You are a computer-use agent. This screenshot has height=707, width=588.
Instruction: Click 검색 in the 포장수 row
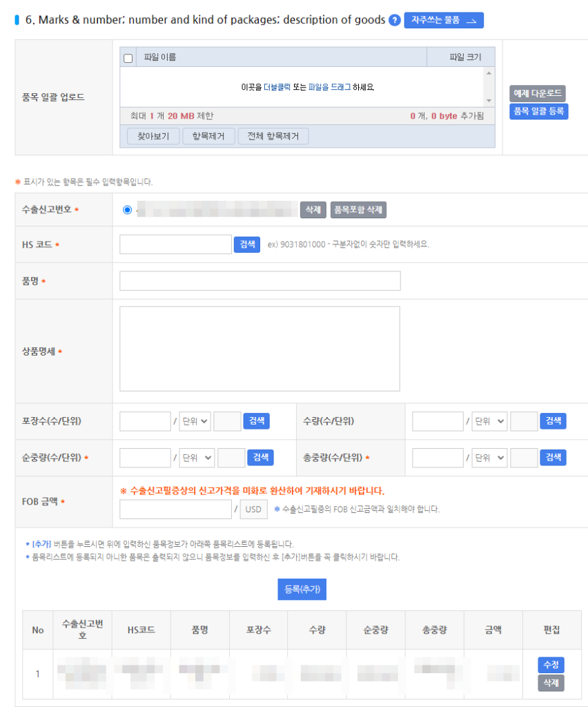tap(256, 421)
